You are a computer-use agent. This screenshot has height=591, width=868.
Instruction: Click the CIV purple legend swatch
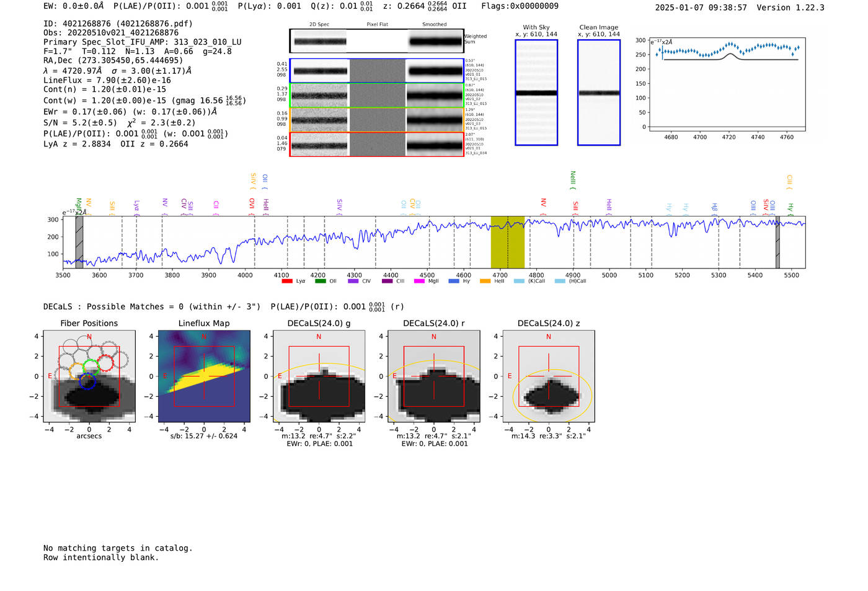click(353, 281)
